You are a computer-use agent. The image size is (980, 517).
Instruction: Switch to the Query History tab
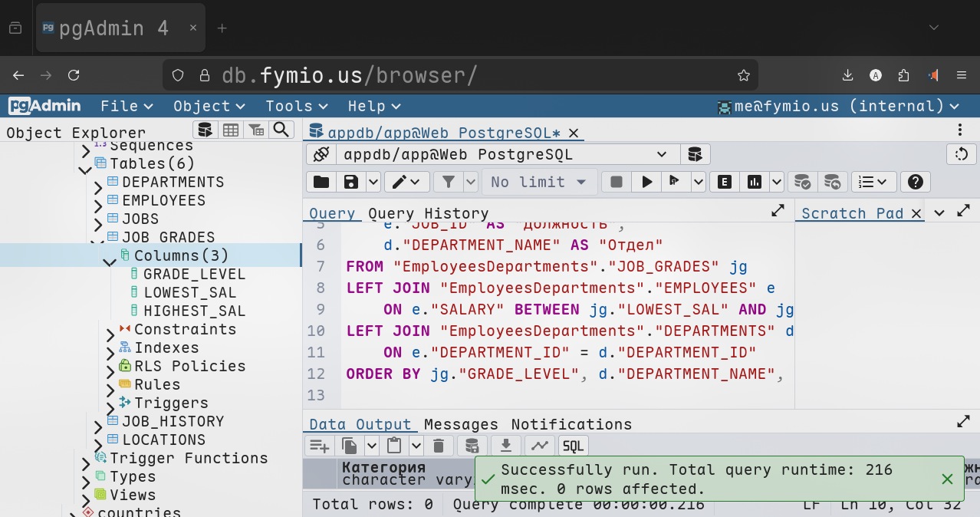[428, 213]
